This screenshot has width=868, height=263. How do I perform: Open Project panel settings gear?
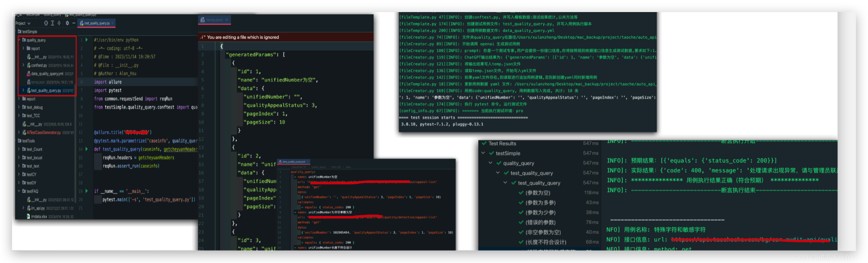(67, 23)
